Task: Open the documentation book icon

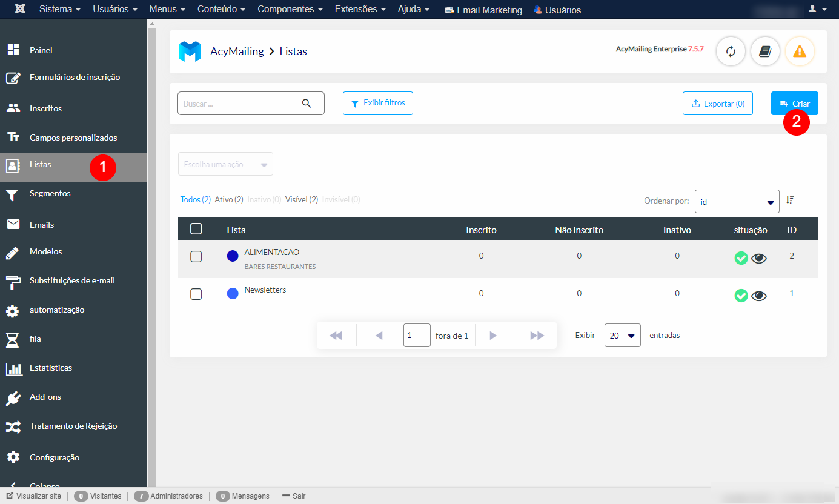Action: 765,51
